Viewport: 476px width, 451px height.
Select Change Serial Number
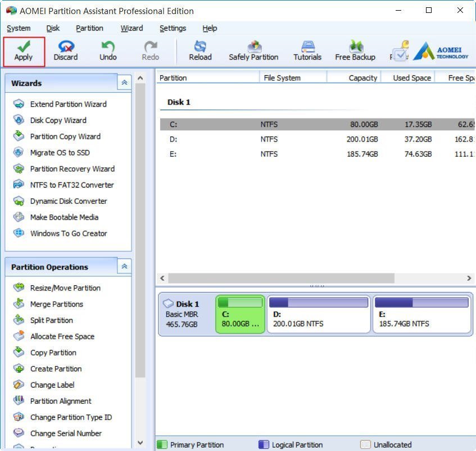(x=58, y=433)
